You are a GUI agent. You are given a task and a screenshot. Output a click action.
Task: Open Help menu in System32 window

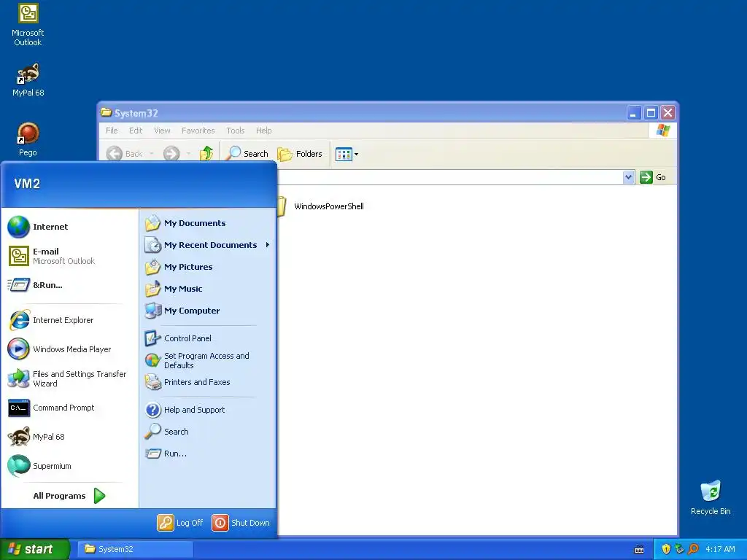[x=263, y=131]
